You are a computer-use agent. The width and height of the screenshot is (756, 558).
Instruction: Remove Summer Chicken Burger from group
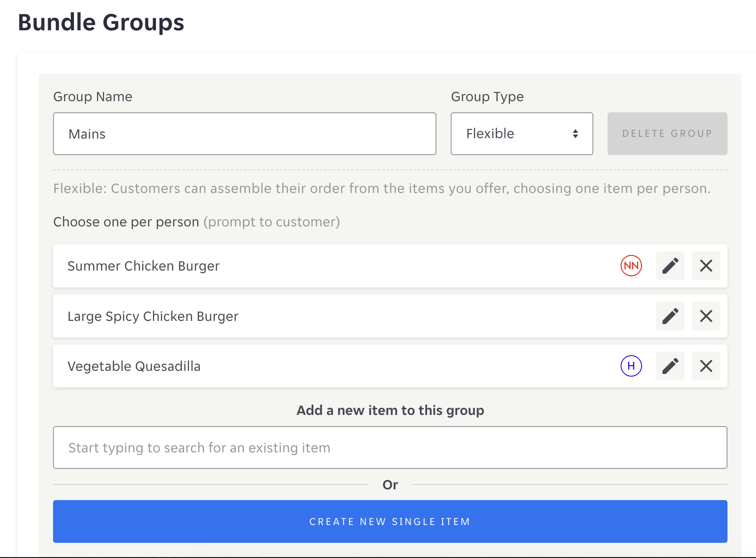pyautogui.click(x=706, y=266)
